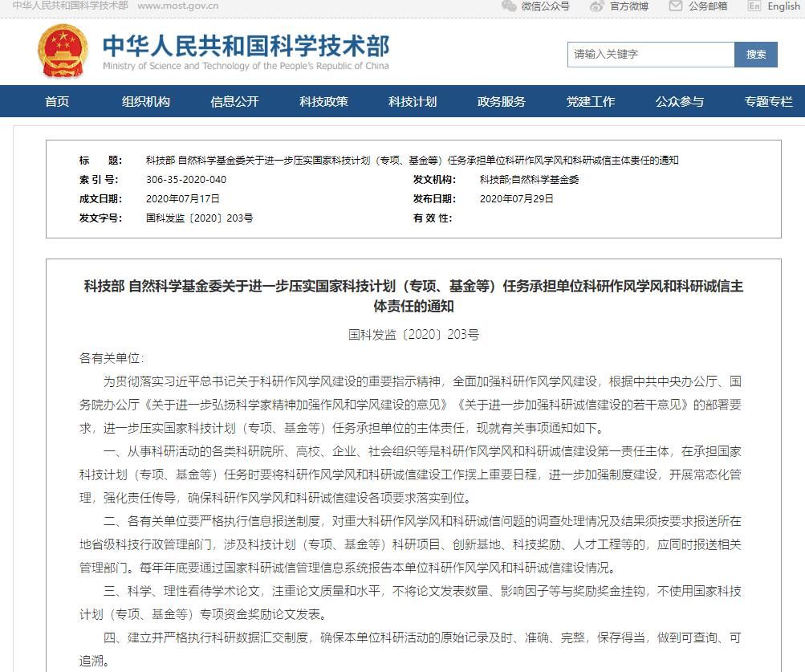This screenshot has height=672, width=805.
Task: Go to the 科技计划 section
Action: pyautogui.click(x=413, y=102)
